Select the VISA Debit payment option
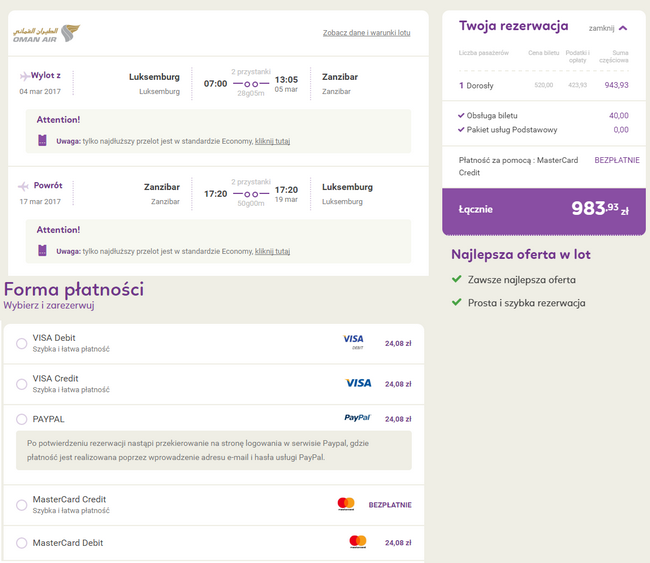Image resolution: width=650 pixels, height=563 pixels. tap(22, 343)
